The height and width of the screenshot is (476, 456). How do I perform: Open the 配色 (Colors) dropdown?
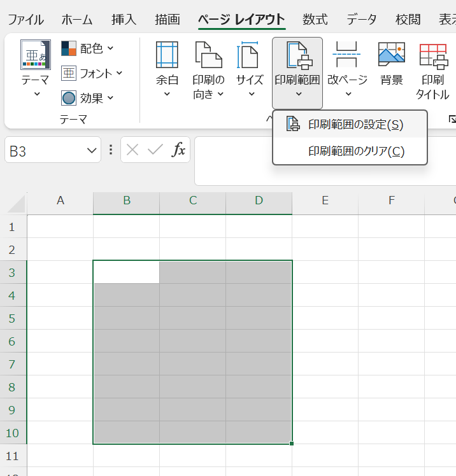pyautogui.click(x=88, y=48)
